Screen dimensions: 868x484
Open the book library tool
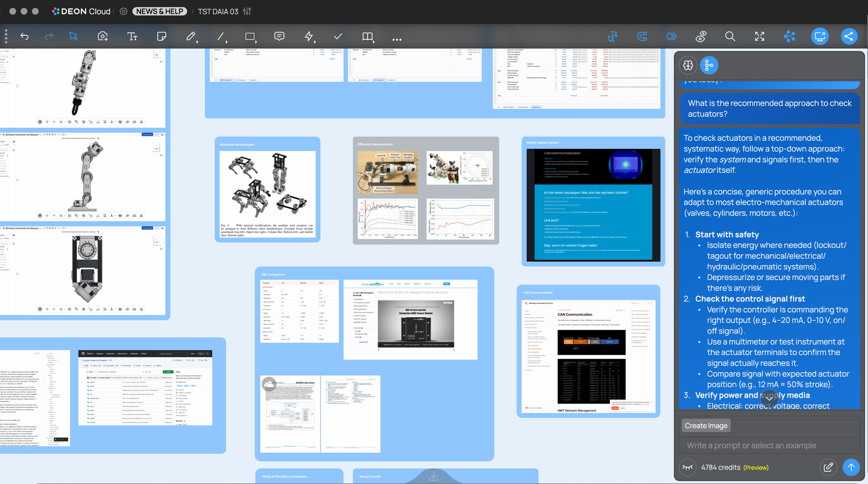(x=368, y=36)
